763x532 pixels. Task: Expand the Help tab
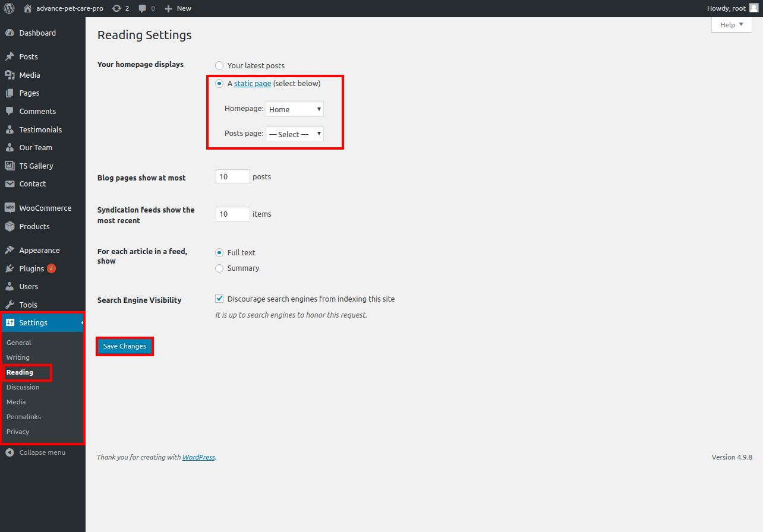click(731, 25)
